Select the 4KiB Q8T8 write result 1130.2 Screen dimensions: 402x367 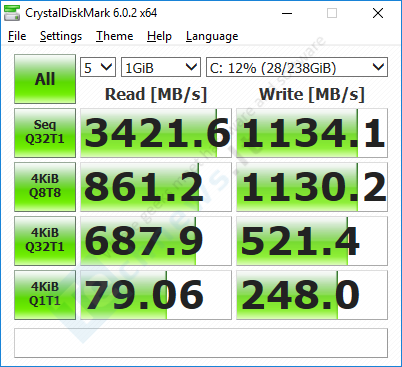click(x=312, y=187)
